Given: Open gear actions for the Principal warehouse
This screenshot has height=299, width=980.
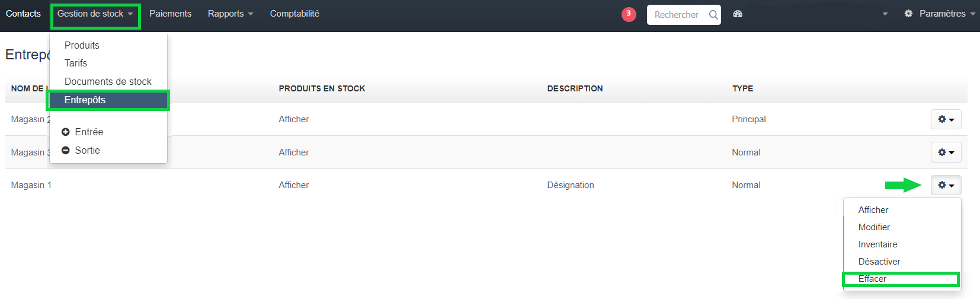Looking at the screenshot, I should pos(946,119).
